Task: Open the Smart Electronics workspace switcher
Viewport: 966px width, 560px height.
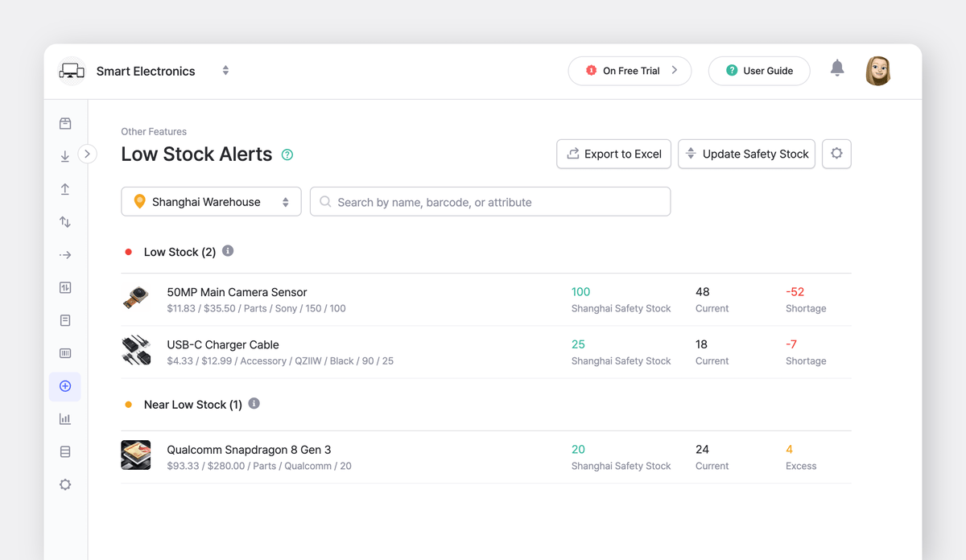Action: point(225,71)
